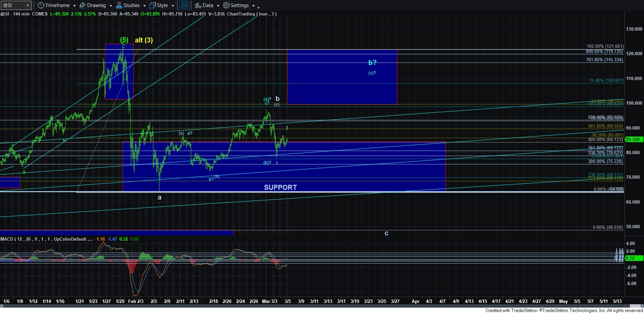Expand the Studies dropdown arrow
The height and width of the screenshot is (313, 644).
(x=144, y=6)
